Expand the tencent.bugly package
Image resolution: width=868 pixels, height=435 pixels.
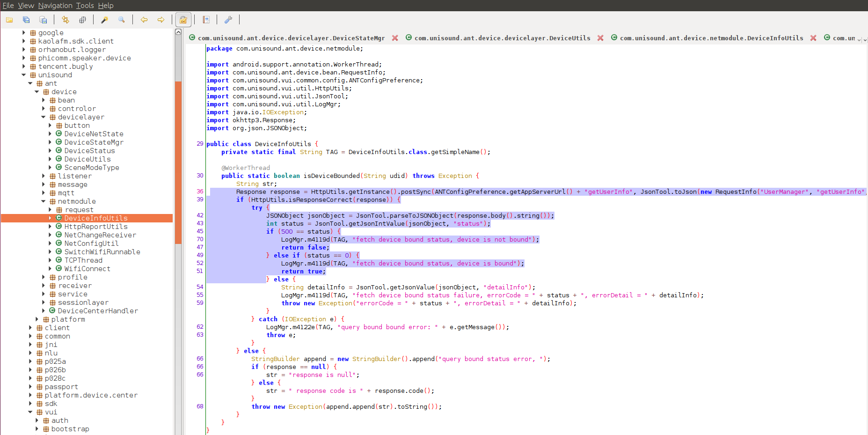point(24,66)
